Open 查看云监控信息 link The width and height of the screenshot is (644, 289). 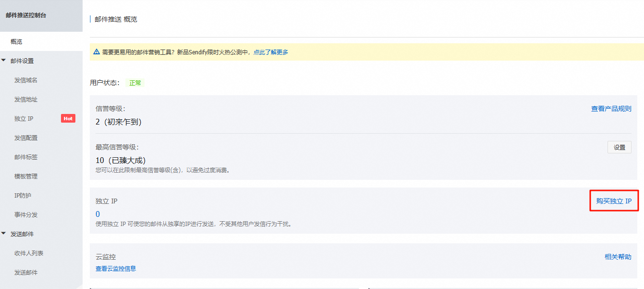tap(116, 268)
